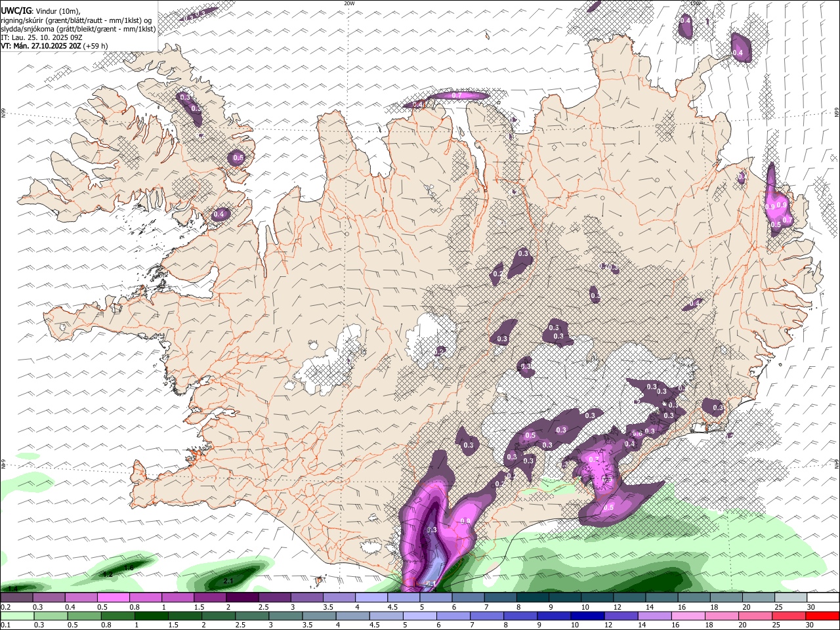Select the darkest purple '2' swatch in the upper scale

click(x=242, y=597)
